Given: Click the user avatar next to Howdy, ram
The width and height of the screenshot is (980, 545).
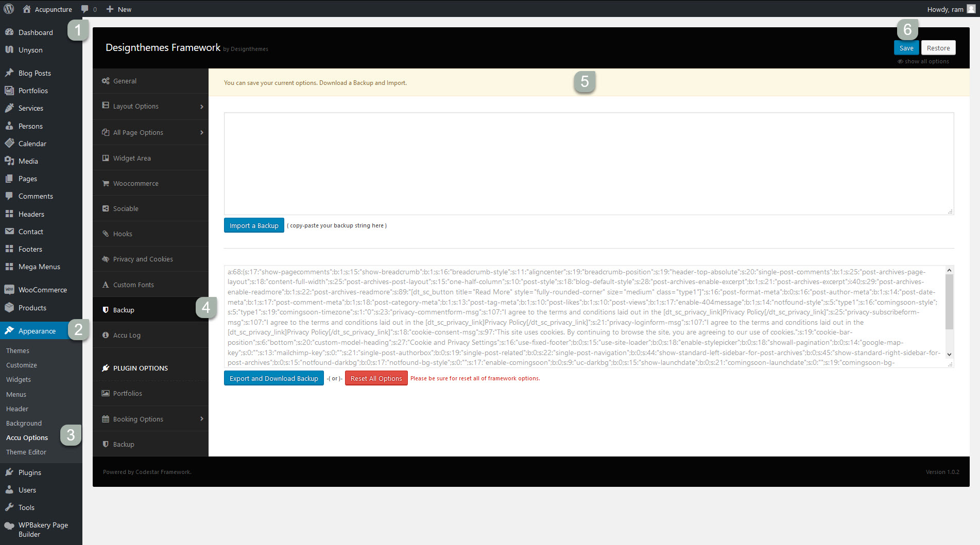Looking at the screenshot, I should (971, 9).
